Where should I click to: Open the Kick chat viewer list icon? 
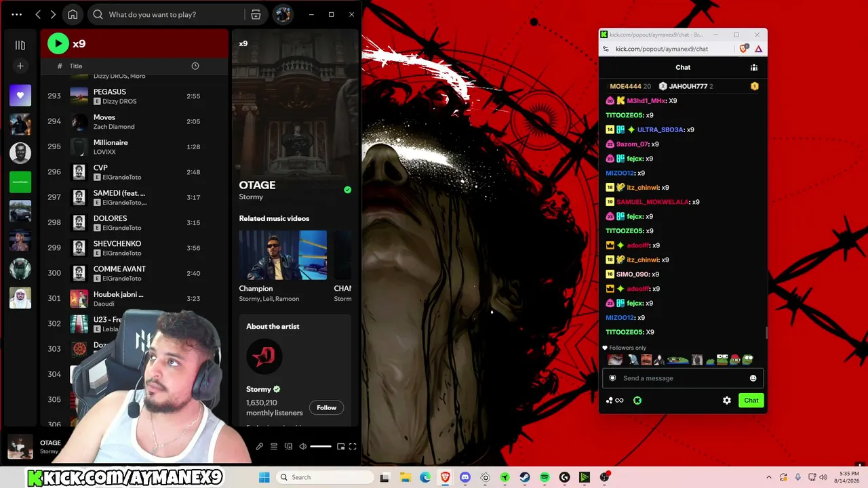click(754, 68)
